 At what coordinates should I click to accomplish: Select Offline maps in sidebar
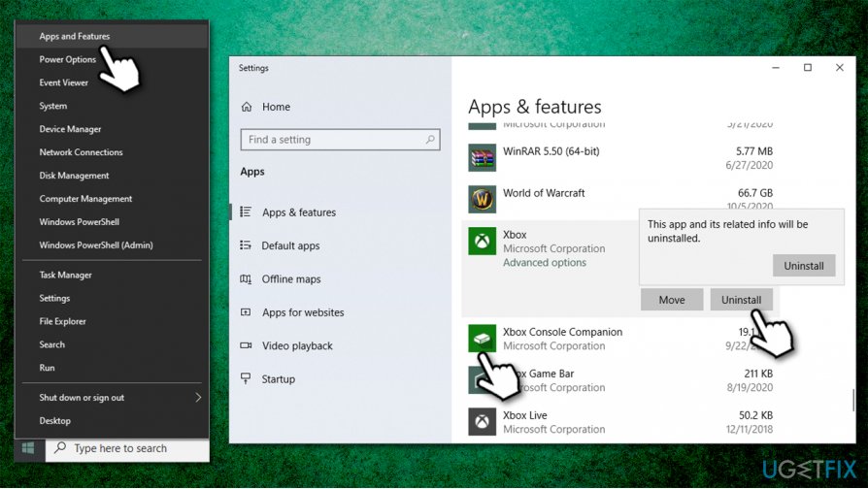point(291,279)
